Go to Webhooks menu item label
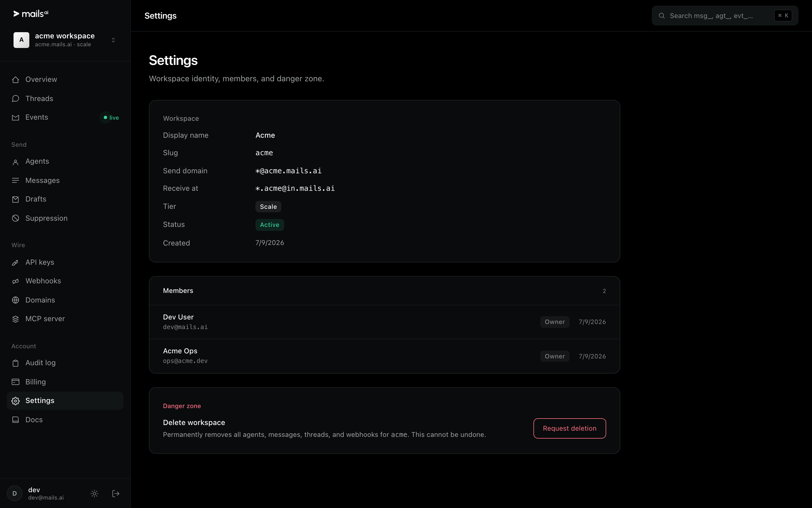This screenshot has width=812, height=508. [x=43, y=281]
